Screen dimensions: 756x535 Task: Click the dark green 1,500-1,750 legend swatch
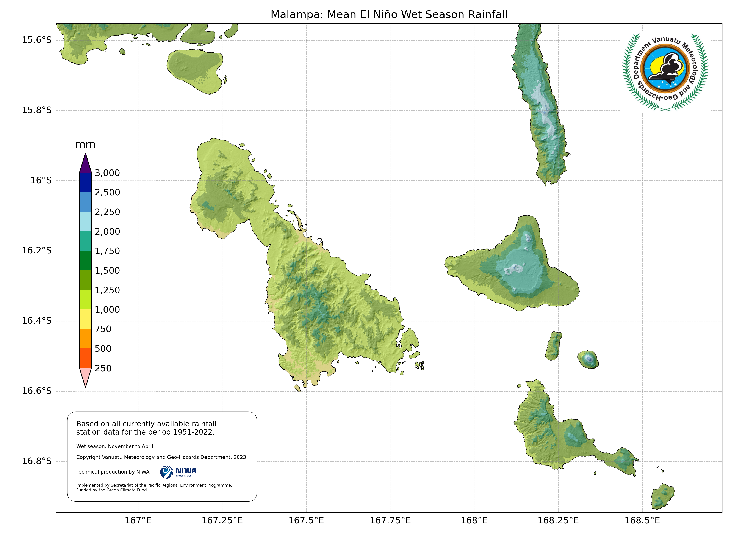(x=85, y=260)
